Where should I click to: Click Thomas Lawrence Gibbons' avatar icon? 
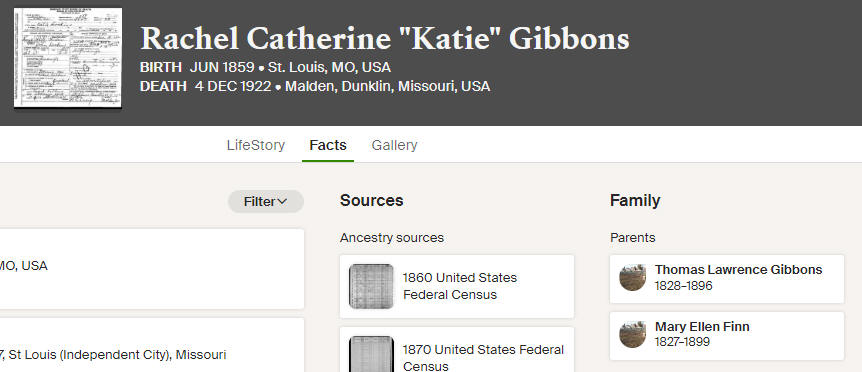[632, 277]
